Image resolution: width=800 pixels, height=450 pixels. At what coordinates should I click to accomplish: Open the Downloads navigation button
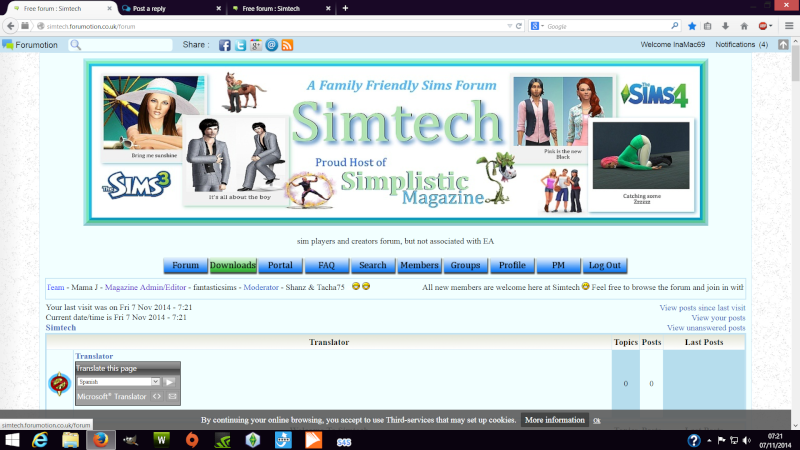[x=233, y=265]
